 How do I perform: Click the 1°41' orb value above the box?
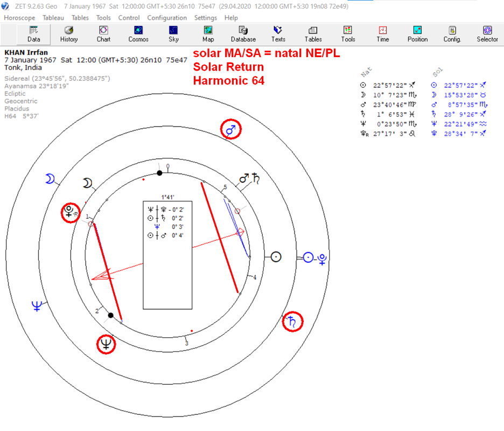click(x=167, y=197)
